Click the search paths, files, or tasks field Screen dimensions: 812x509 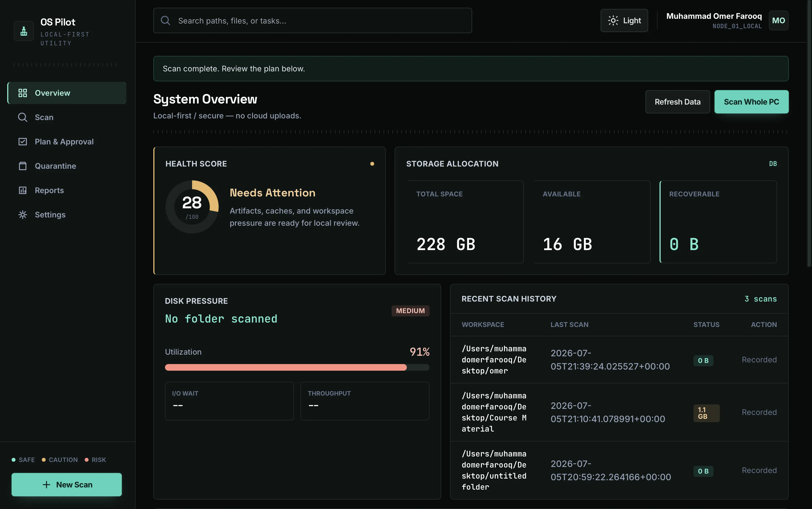(312, 20)
